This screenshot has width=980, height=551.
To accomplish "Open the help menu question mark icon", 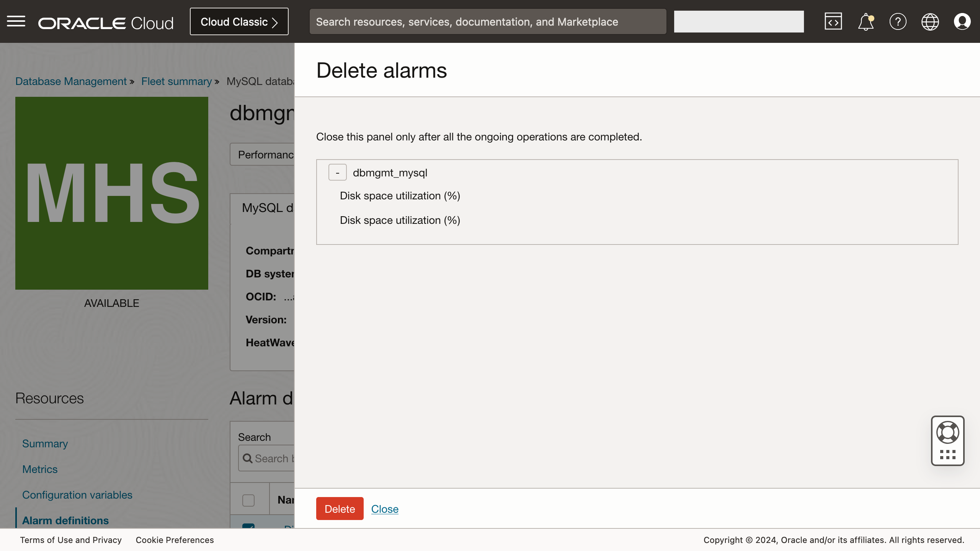I will (x=898, y=21).
